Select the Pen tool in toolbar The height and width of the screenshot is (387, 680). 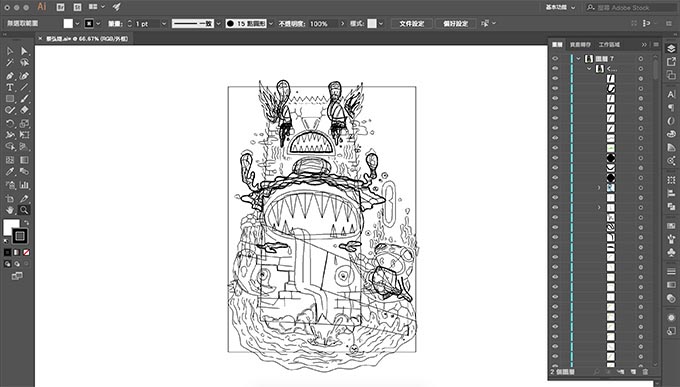pos(10,75)
